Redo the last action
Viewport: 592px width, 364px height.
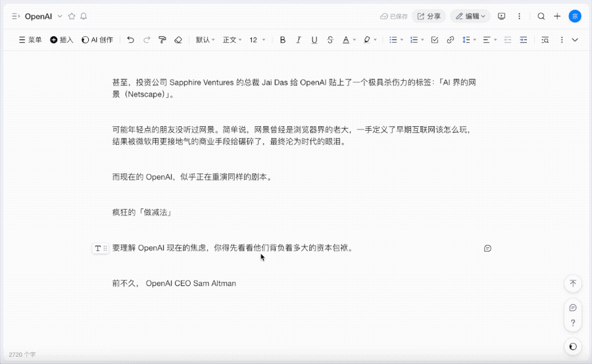(x=147, y=40)
